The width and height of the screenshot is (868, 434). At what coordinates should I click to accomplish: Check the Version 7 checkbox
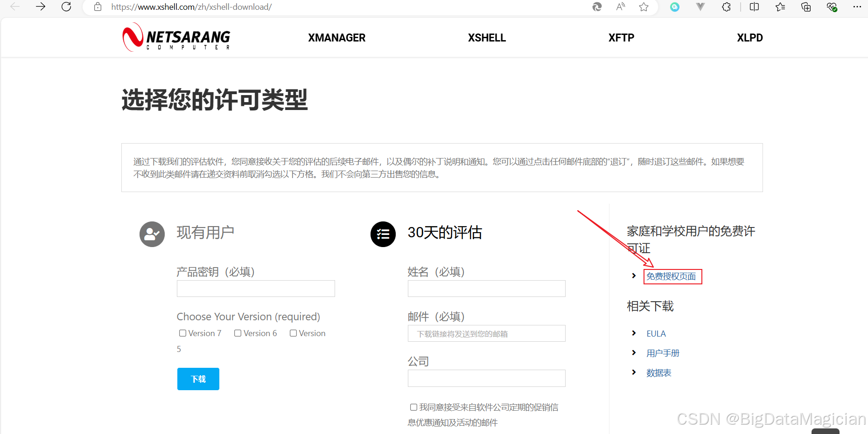point(183,333)
